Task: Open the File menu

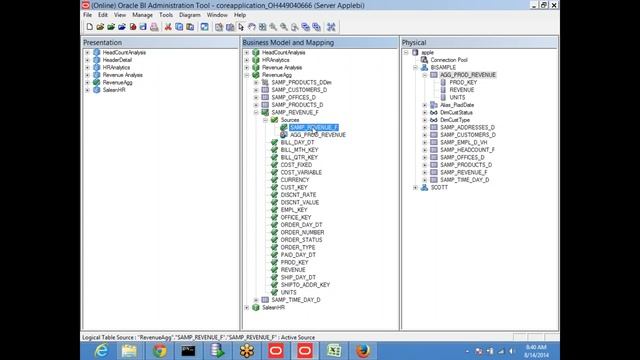Action: pyautogui.click(x=87, y=15)
